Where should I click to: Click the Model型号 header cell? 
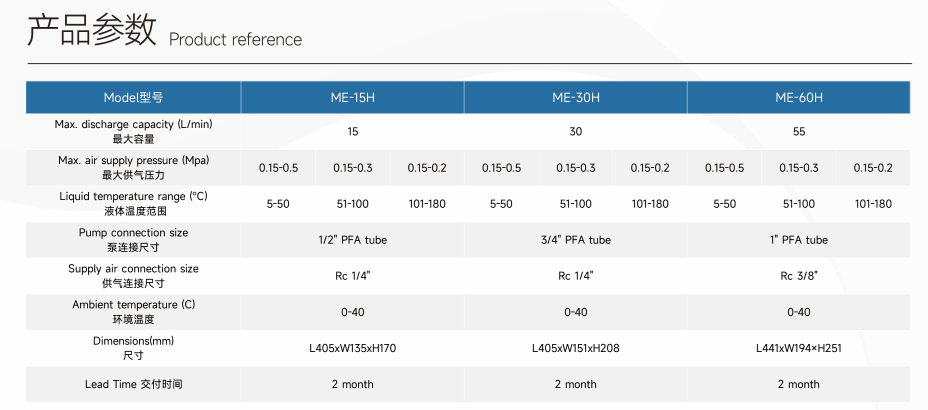pos(133,98)
